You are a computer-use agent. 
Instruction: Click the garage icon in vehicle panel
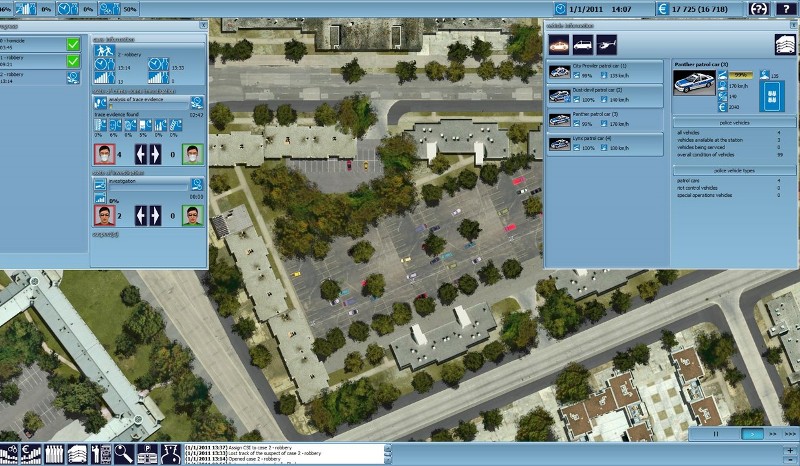pyautogui.click(x=784, y=44)
